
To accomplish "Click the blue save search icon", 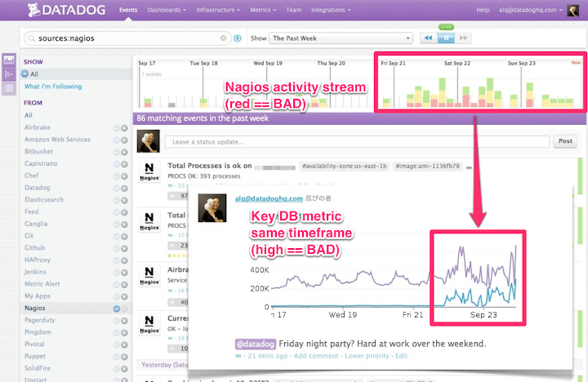I will pyautogui.click(x=238, y=38).
